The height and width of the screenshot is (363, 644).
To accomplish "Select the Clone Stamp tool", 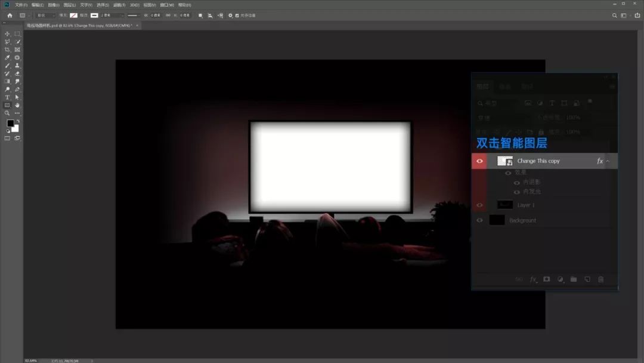I will (17, 65).
